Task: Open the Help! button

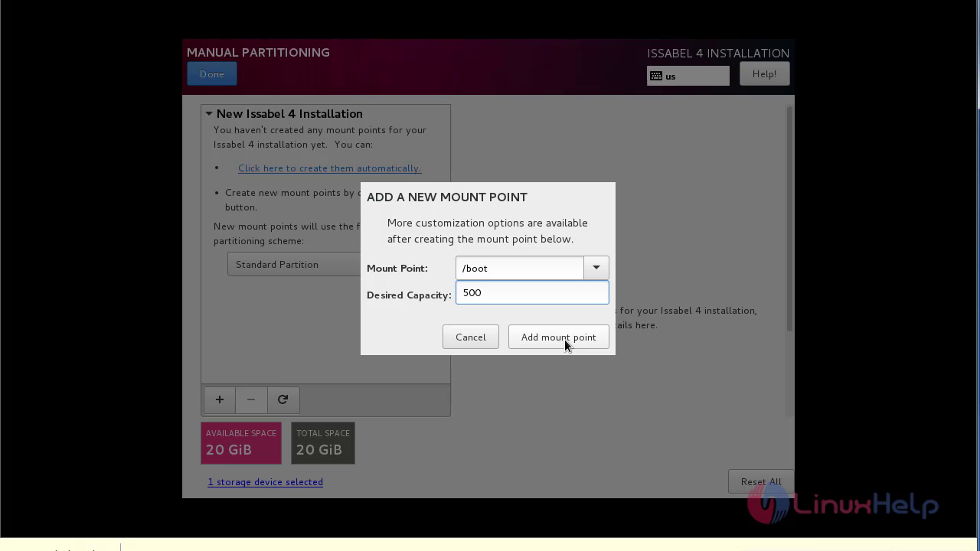Action: pos(764,74)
